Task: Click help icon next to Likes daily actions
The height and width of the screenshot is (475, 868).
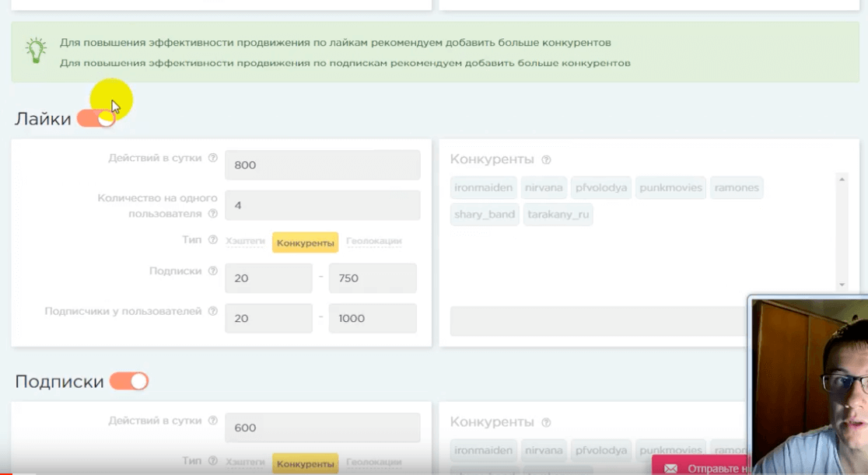Action: [213, 158]
